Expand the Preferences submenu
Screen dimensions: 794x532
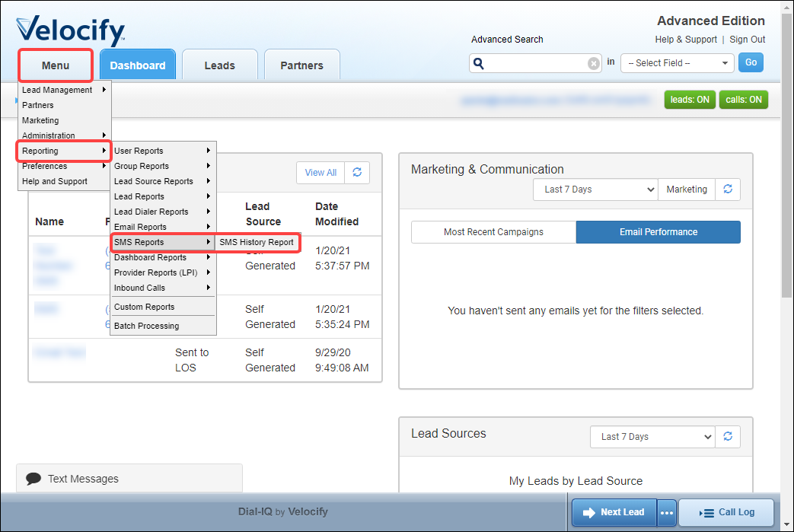[x=64, y=166]
